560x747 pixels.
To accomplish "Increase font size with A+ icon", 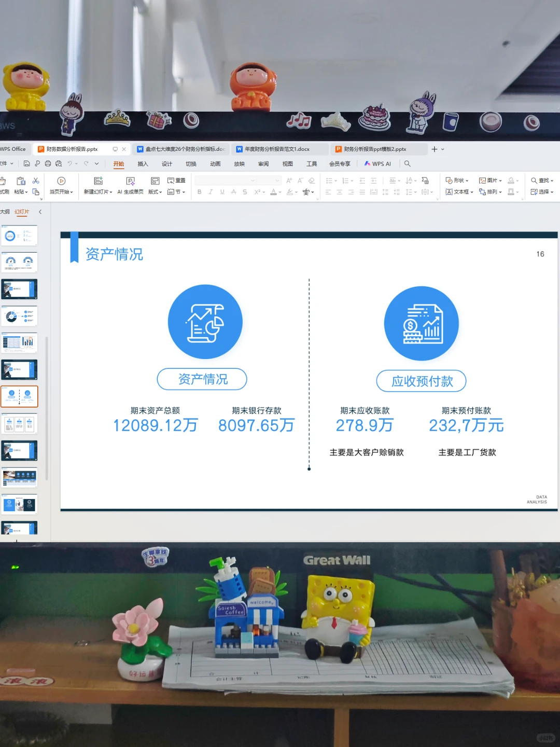I will [x=289, y=181].
